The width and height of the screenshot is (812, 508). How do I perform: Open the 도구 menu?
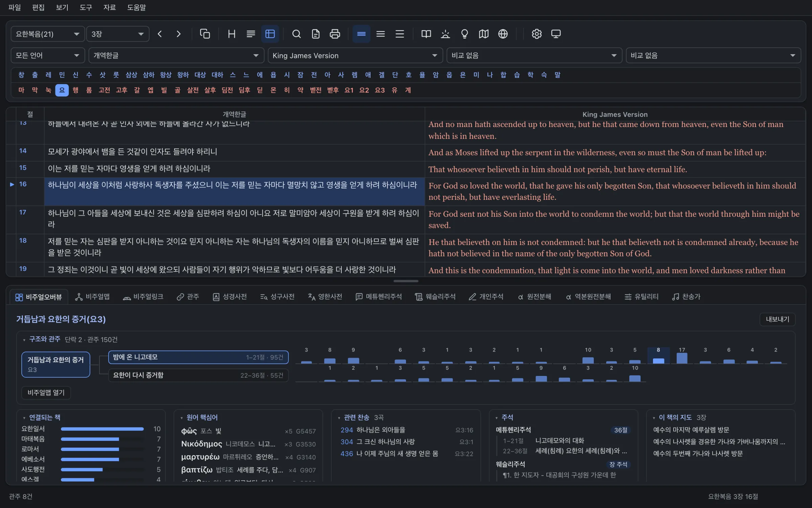86,7
